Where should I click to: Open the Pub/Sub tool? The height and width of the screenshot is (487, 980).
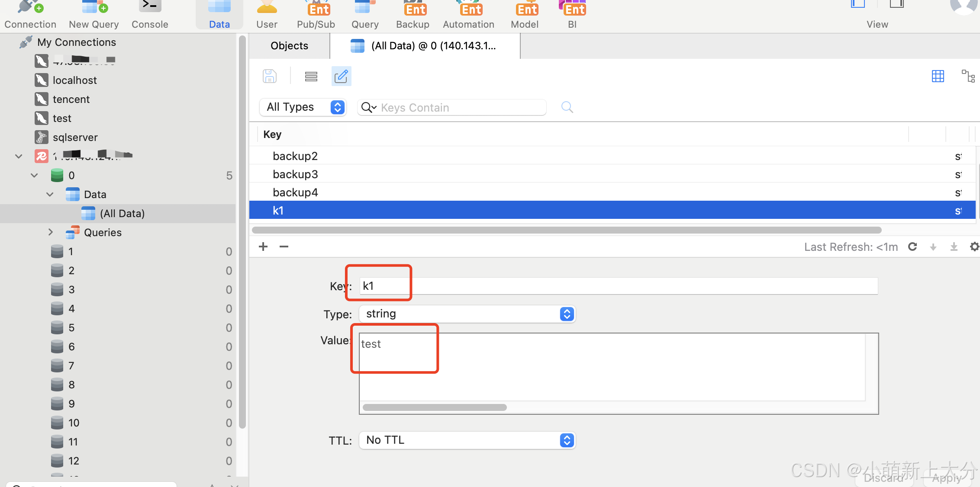click(x=316, y=15)
